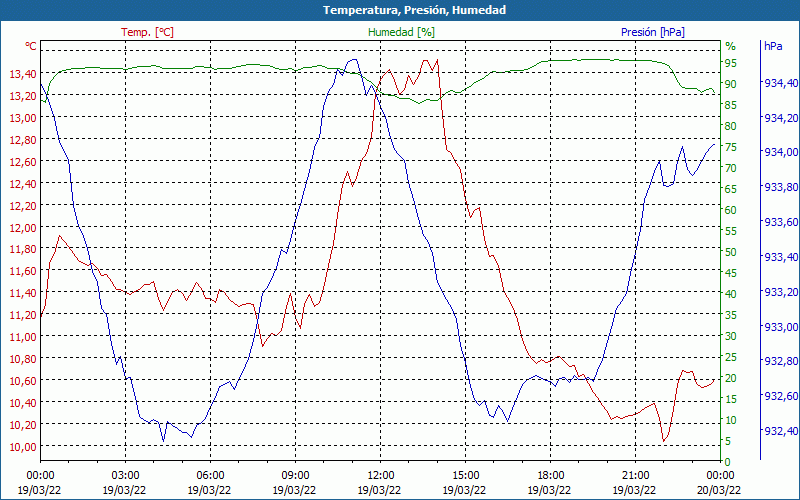Click the 11,60 temperature axis value
800x500 pixels.
[x=23, y=271]
